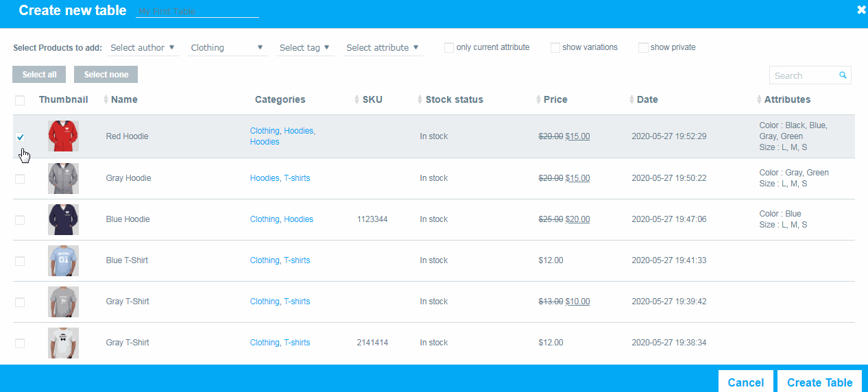Check the Gray T-Shirt 2141414 row checkbox

click(20, 343)
